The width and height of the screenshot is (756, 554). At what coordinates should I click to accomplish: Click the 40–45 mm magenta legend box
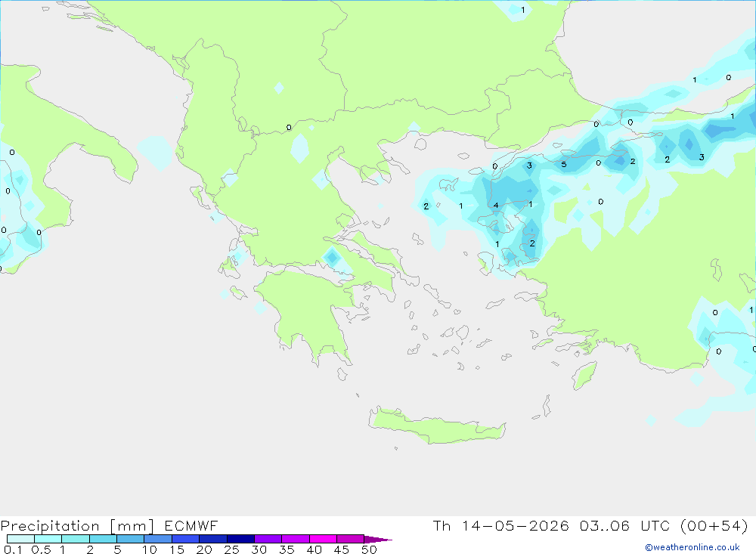pyautogui.click(x=323, y=539)
